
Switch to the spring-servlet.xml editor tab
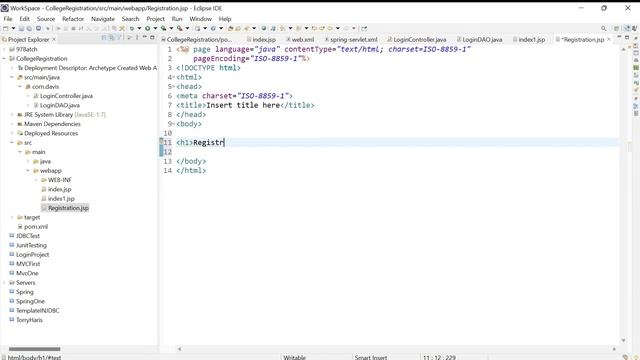(351, 40)
